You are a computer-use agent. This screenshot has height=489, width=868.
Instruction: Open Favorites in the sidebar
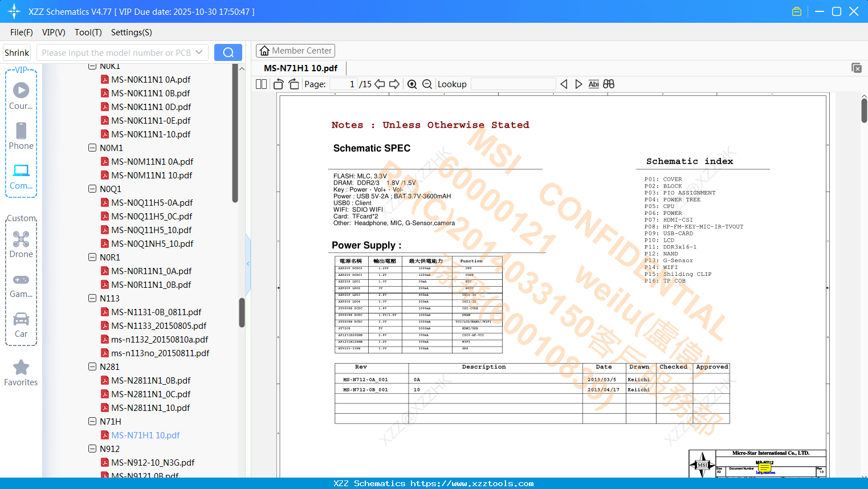click(21, 373)
